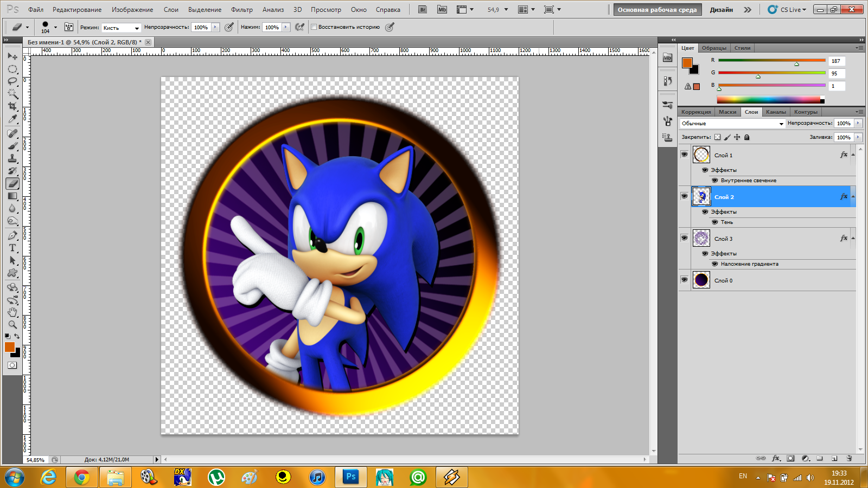Open Google Chrome from taskbar
The width and height of the screenshot is (868, 488).
[81, 477]
